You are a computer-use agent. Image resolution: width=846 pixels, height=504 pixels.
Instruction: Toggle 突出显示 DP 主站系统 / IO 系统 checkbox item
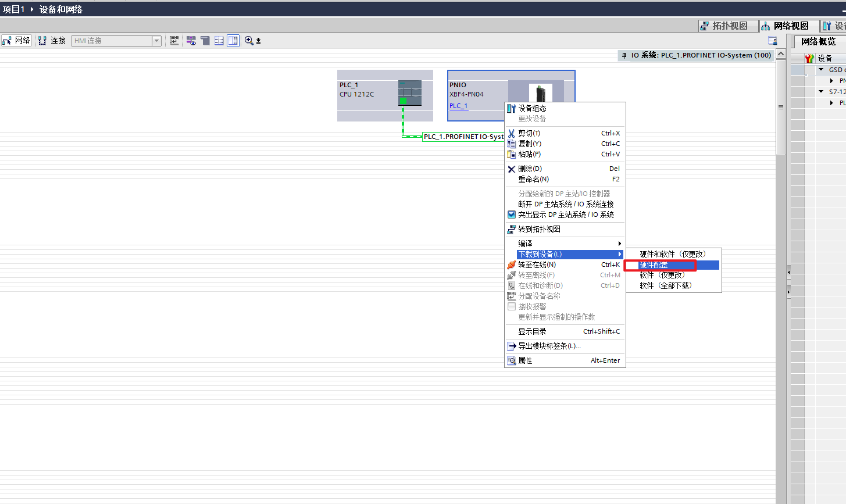pos(561,215)
